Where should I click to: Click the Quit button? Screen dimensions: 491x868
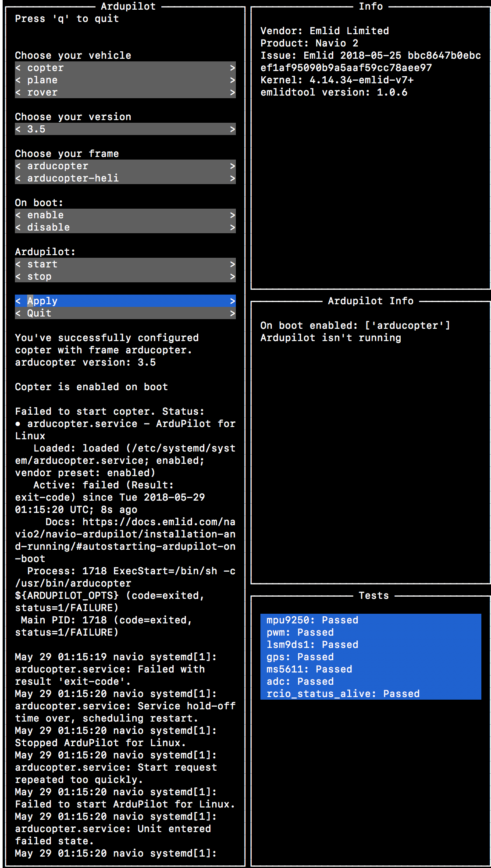pos(125,313)
